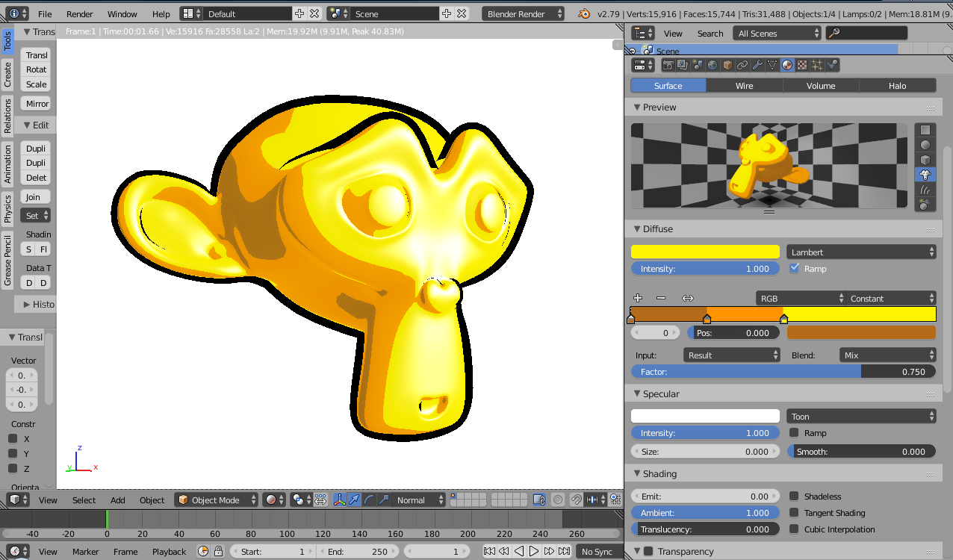Open the Constraints chain-link tab
Screen dimensions: 953x560
(742, 65)
